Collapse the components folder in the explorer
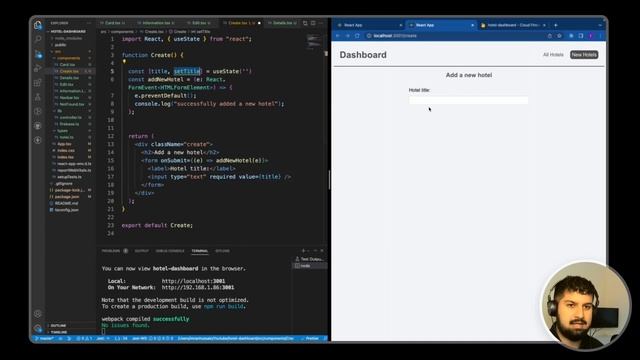640x360 pixels. [68, 58]
